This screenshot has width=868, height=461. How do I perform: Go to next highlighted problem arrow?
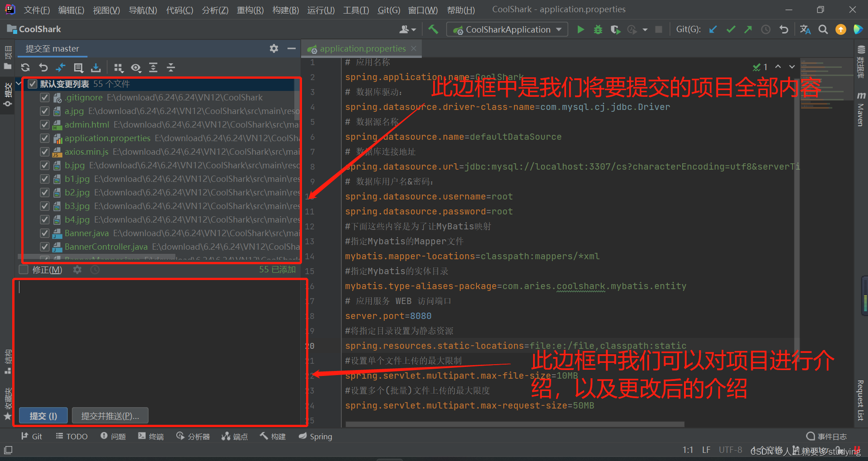[792, 67]
